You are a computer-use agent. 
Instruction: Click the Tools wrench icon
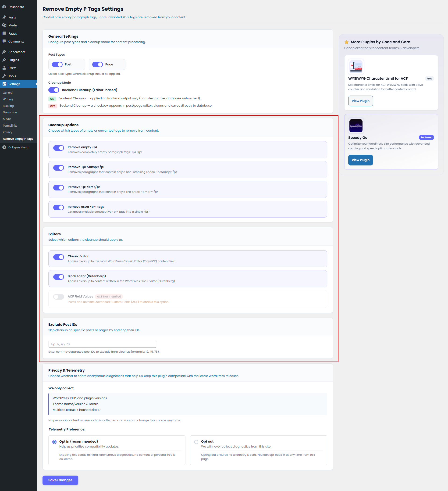[x=4, y=76]
